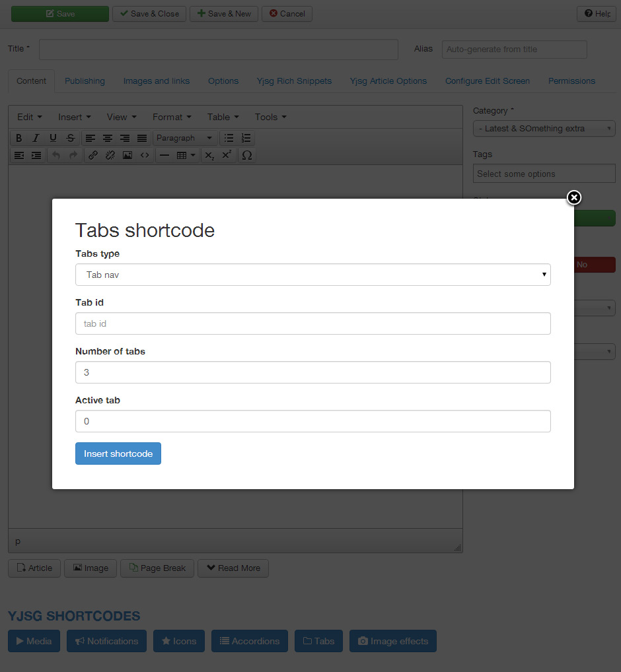The image size is (621, 672).
Task: Open the Category dropdown
Action: pyautogui.click(x=544, y=129)
